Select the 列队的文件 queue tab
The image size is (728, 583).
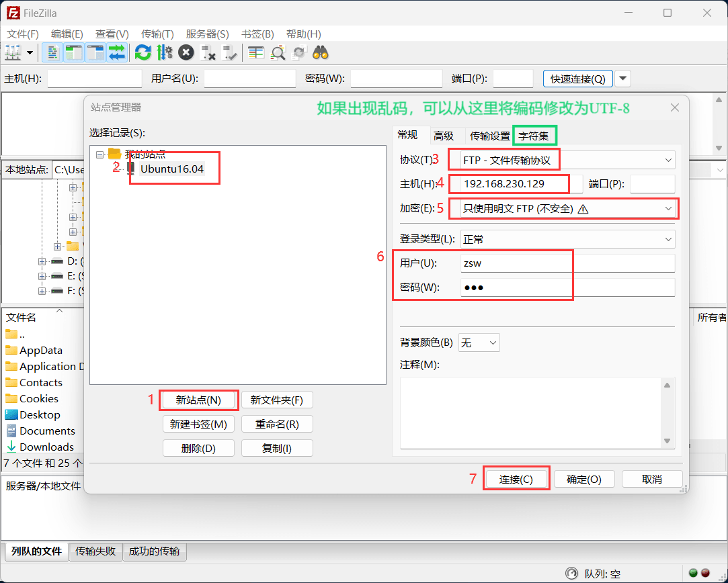[x=37, y=551]
